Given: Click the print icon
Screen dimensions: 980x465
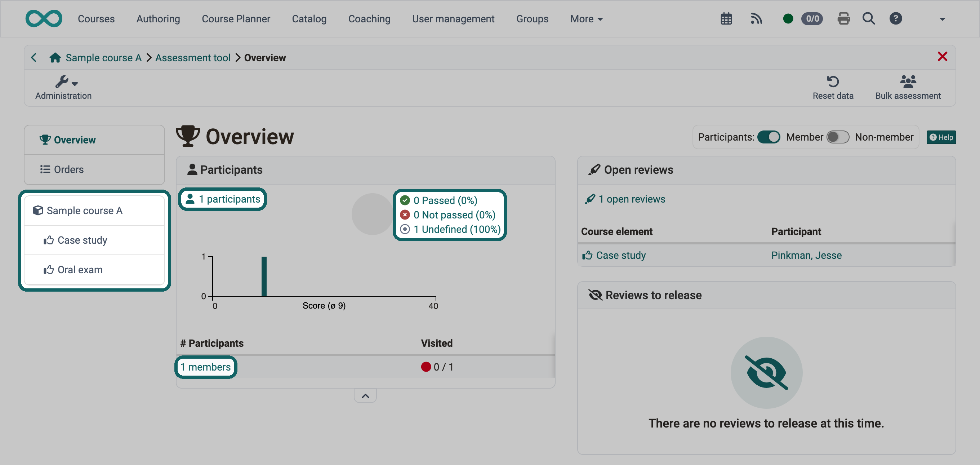Looking at the screenshot, I should (x=843, y=19).
